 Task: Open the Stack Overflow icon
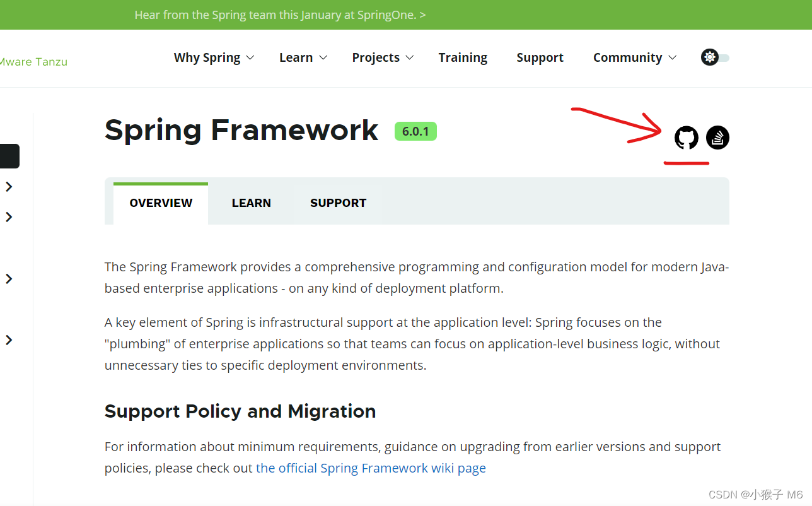[717, 138]
